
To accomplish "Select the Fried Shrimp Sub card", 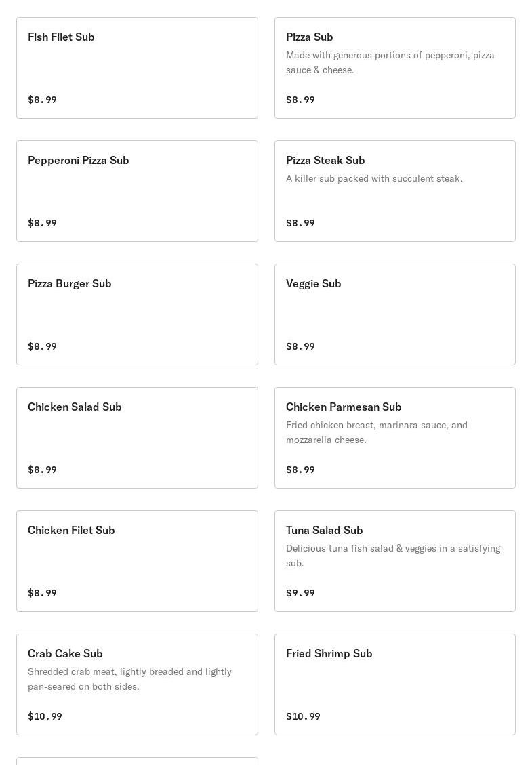I will click(x=394, y=684).
